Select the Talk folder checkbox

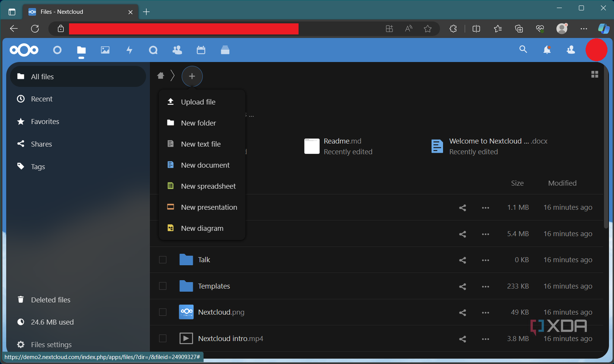[x=163, y=260]
